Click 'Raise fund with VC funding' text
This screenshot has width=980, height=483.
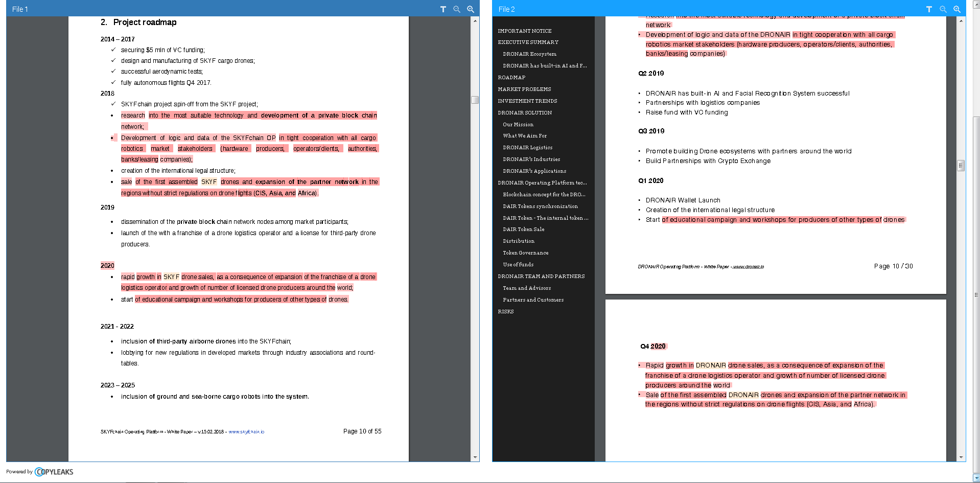pyautogui.click(x=687, y=112)
